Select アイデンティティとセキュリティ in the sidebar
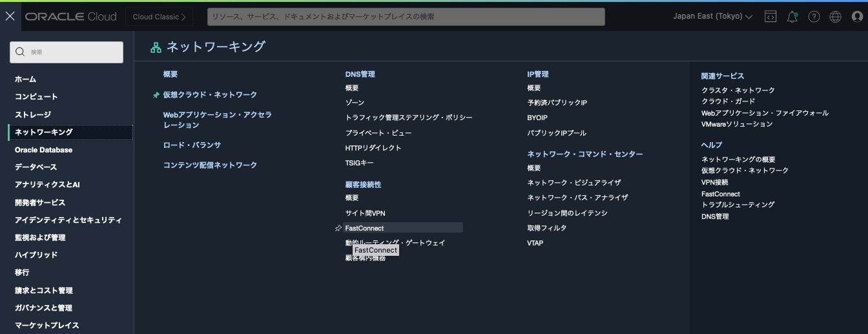Screen dimensions: 868x334 68,220
